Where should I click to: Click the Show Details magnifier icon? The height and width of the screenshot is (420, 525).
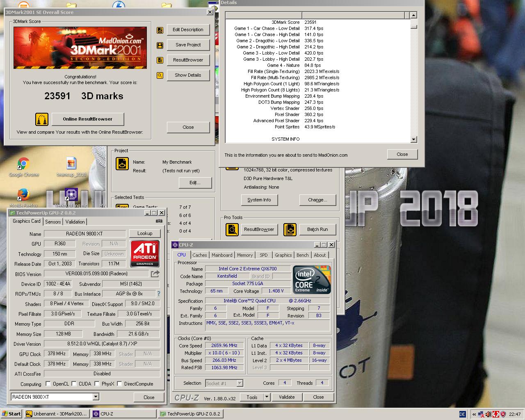point(160,75)
